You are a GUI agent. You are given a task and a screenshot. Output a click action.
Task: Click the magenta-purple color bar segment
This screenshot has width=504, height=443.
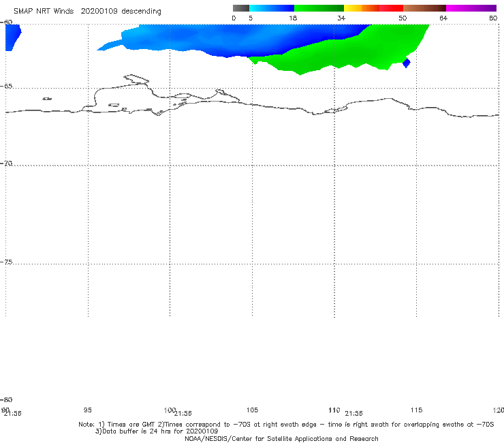click(471, 8)
